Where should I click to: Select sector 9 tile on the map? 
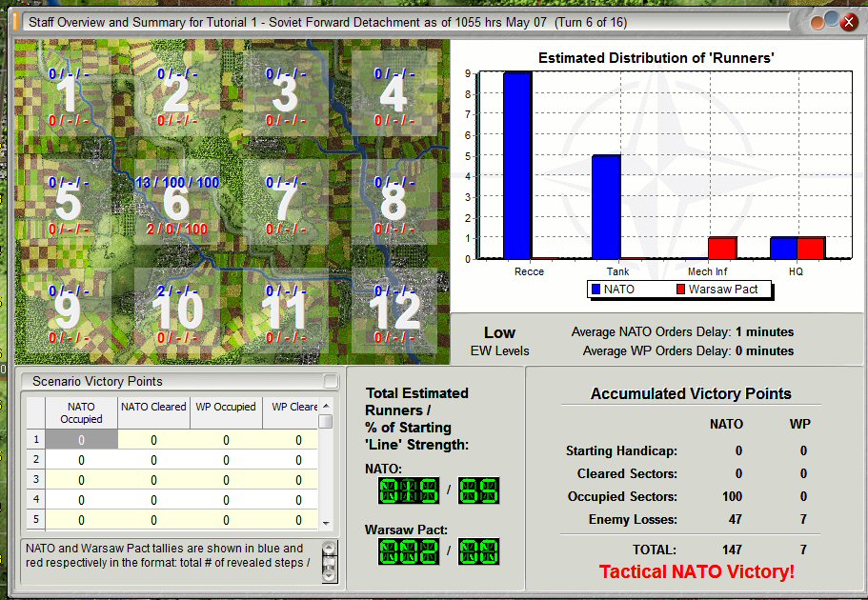click(69, 311)
